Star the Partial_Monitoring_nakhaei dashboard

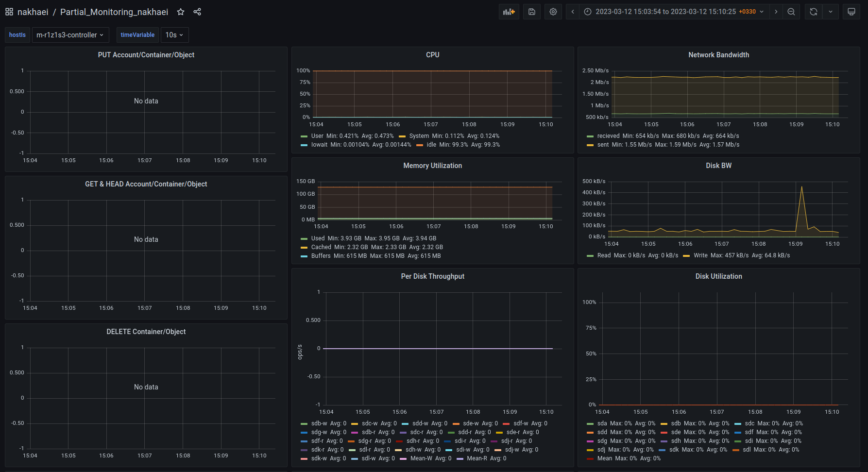click(181, 12)
